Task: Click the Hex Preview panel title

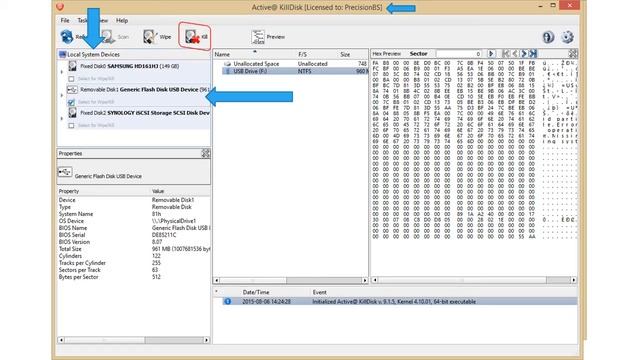Action: coord(387,53)
